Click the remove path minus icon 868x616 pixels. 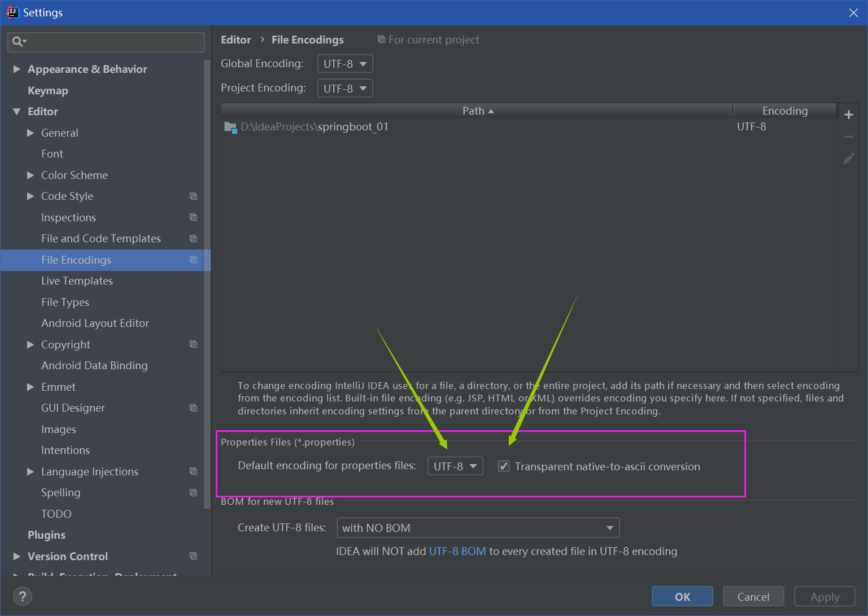tap(848, 137)
